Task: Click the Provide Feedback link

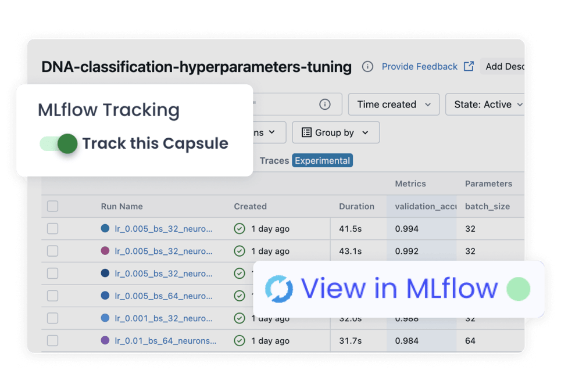Action: tap(419, 67)
